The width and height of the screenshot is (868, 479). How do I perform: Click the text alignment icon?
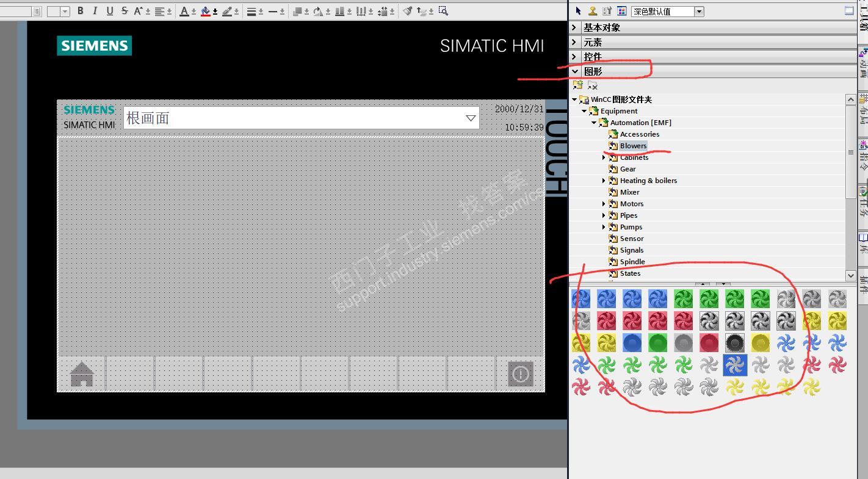(x=160, y=11)
